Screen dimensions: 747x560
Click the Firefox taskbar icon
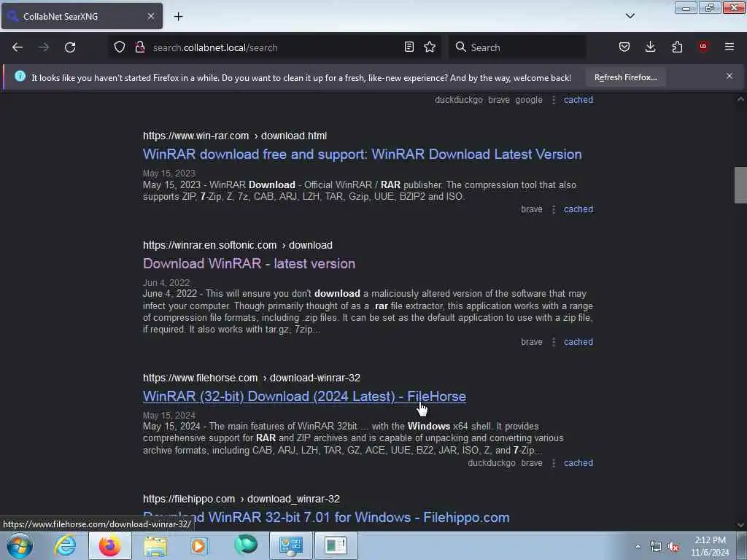coord(109,545)
